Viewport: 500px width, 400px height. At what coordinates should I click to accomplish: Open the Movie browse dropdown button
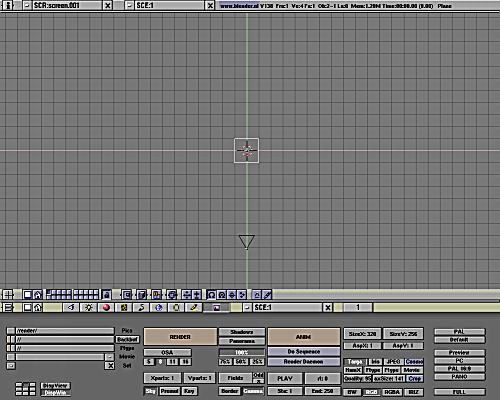tap(110, 357)
